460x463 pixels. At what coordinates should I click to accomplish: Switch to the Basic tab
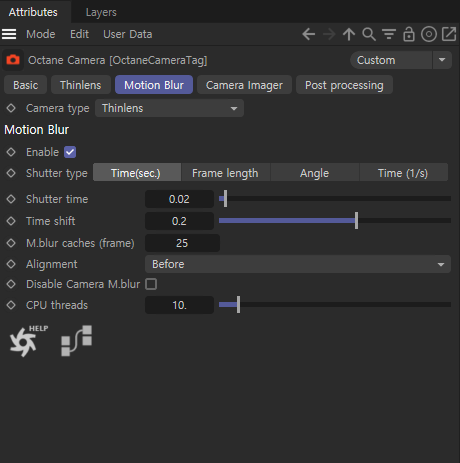tap(26, 85)
